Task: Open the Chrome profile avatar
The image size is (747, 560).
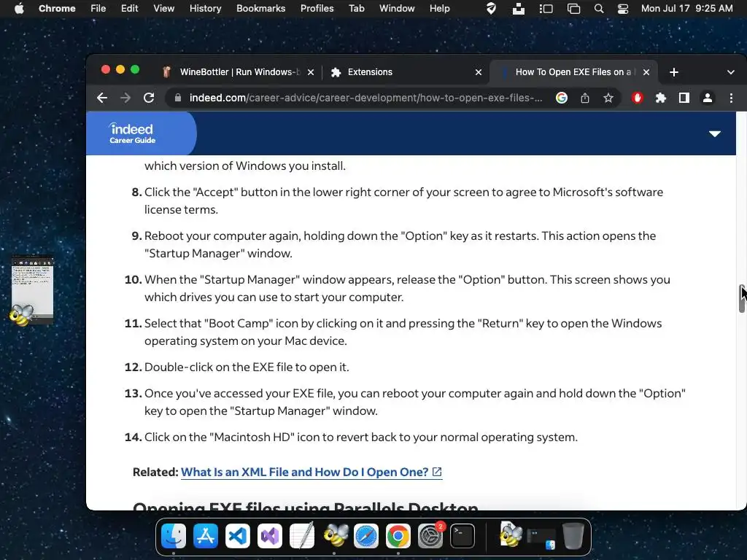Action: coord(708,98)
